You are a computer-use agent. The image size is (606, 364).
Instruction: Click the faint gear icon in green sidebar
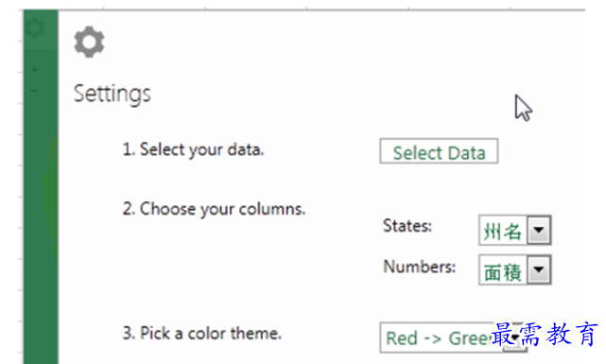pyautogui.click(x=35, y=27)
